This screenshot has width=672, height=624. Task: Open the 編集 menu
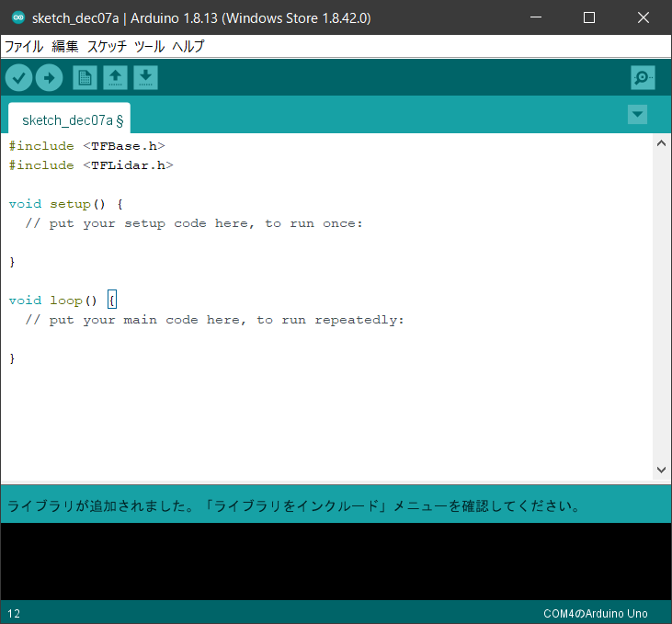point(64,46)
